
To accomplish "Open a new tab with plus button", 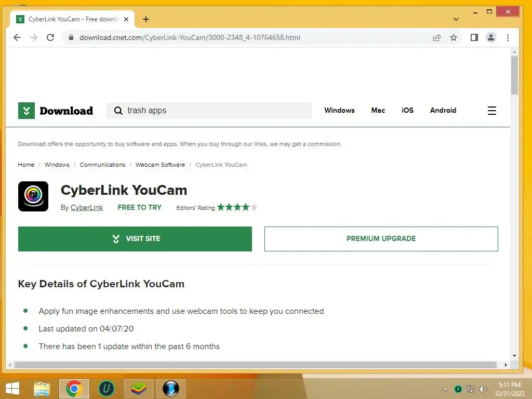I will click(146, 19).
